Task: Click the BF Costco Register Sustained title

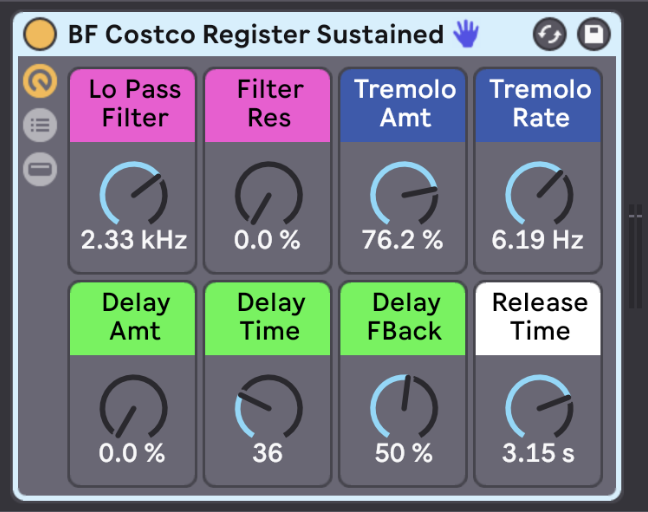Action: click(256, 34)
